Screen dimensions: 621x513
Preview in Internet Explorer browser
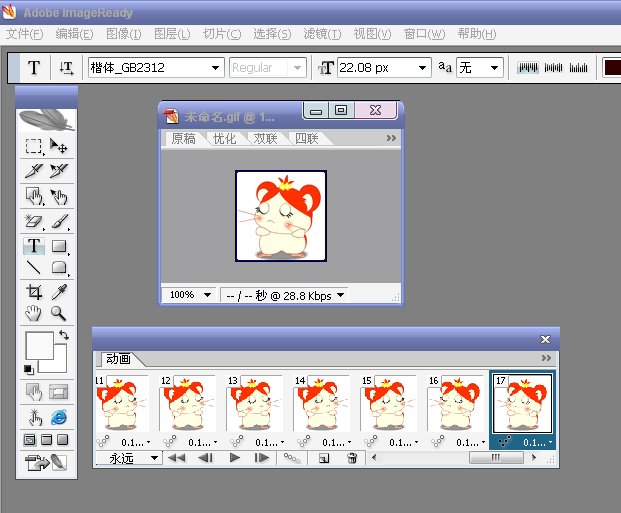(59, 417)
